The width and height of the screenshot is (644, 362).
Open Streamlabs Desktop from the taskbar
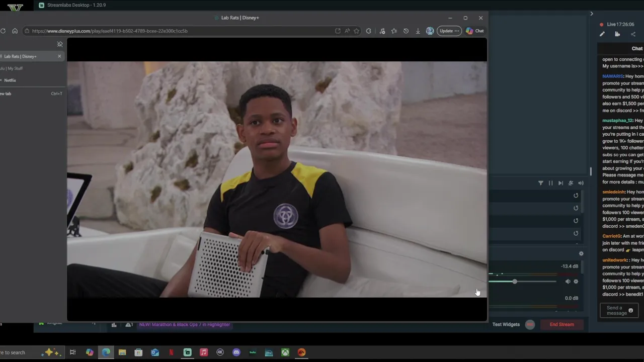tap(188, 352)
